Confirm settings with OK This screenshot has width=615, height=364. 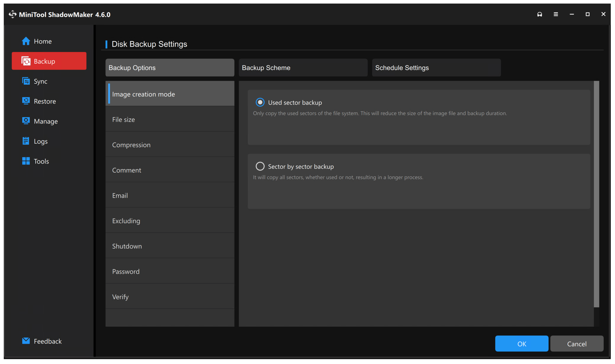coord(522,344)
